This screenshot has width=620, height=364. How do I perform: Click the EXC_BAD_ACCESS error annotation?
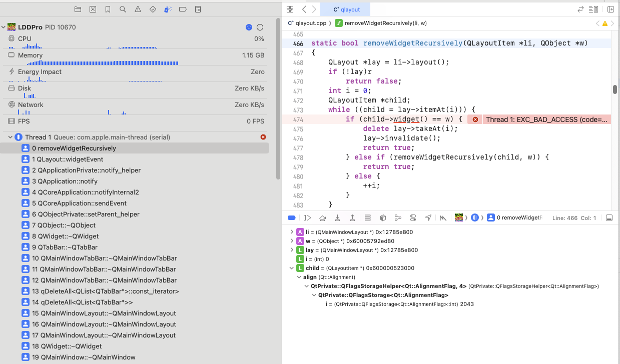coord(546,119)
